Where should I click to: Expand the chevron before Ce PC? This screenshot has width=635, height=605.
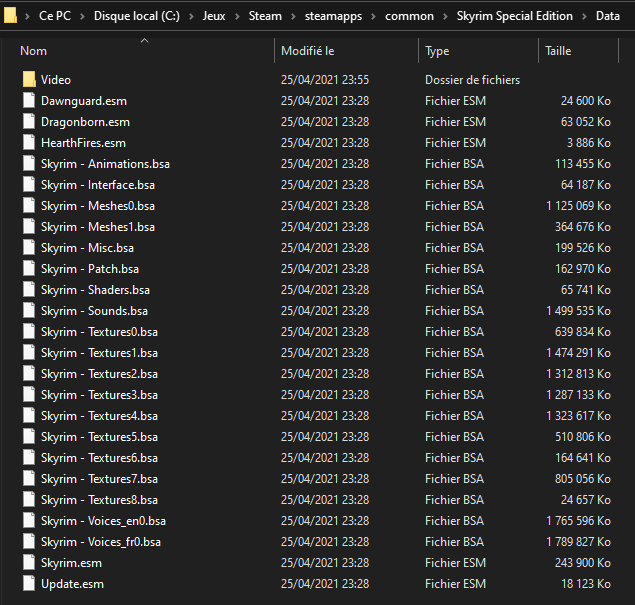[28, 16]
